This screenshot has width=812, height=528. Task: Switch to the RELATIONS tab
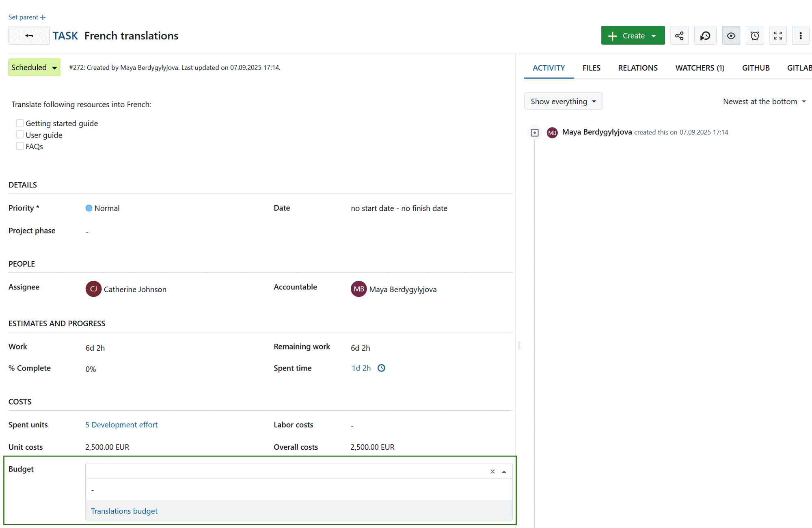coord(637,68)
